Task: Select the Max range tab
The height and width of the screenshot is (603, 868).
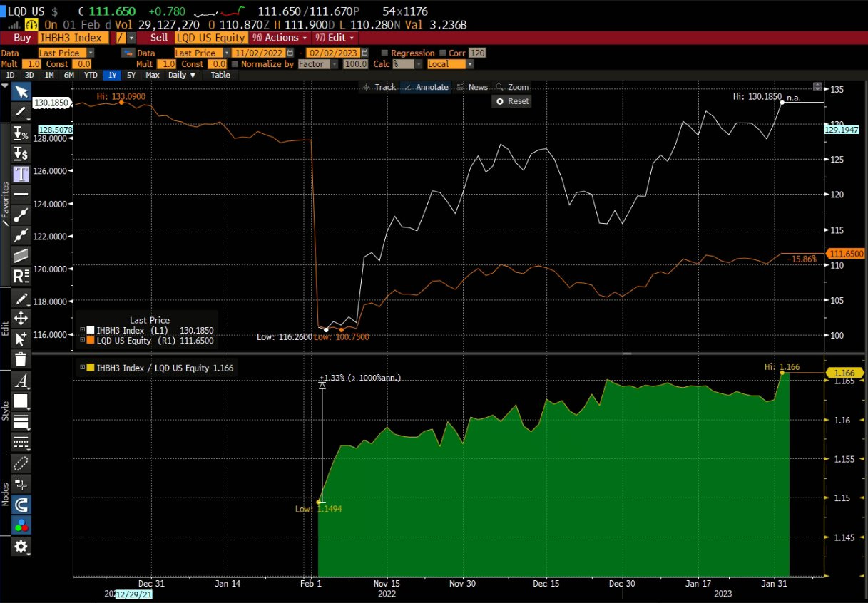Action: point(153,75)
